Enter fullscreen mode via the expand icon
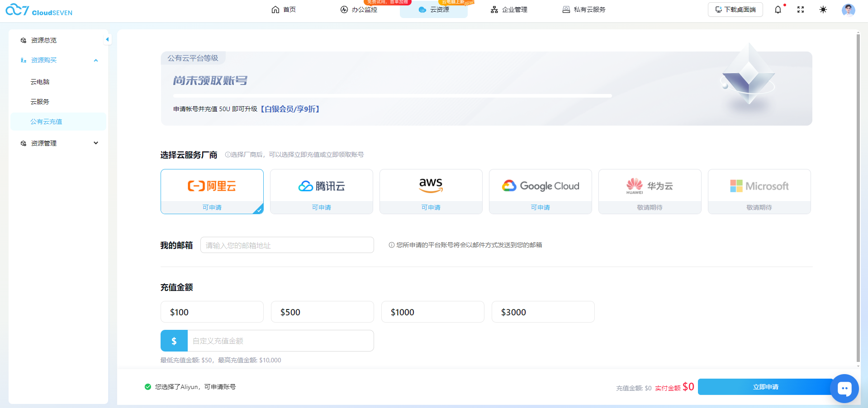 [800, 9]
